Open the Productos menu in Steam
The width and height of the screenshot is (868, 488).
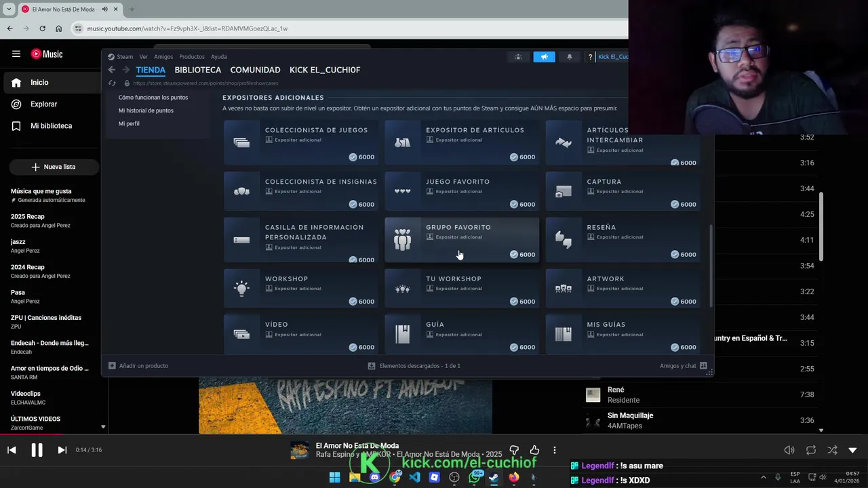click(x=192, y=57)
